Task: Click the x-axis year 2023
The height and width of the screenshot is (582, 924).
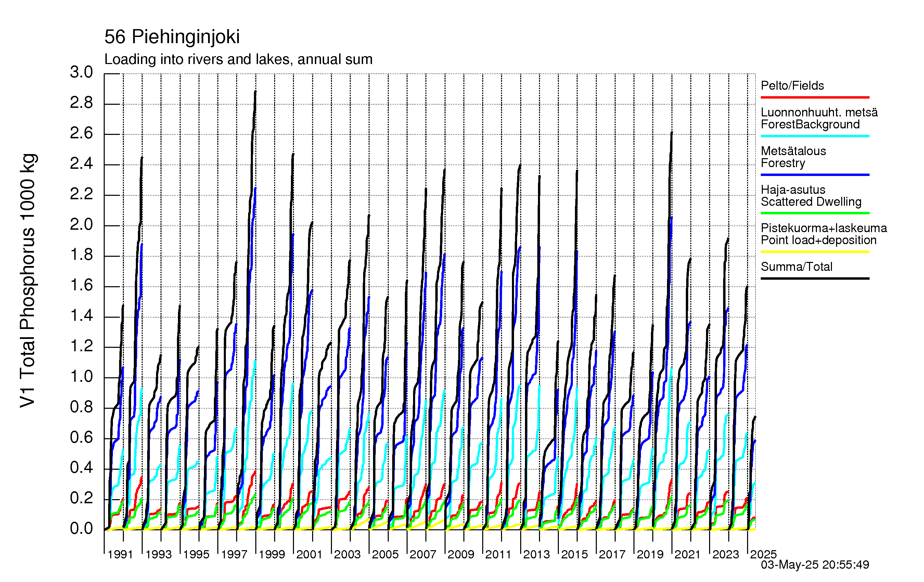Action: pos(726,554)
